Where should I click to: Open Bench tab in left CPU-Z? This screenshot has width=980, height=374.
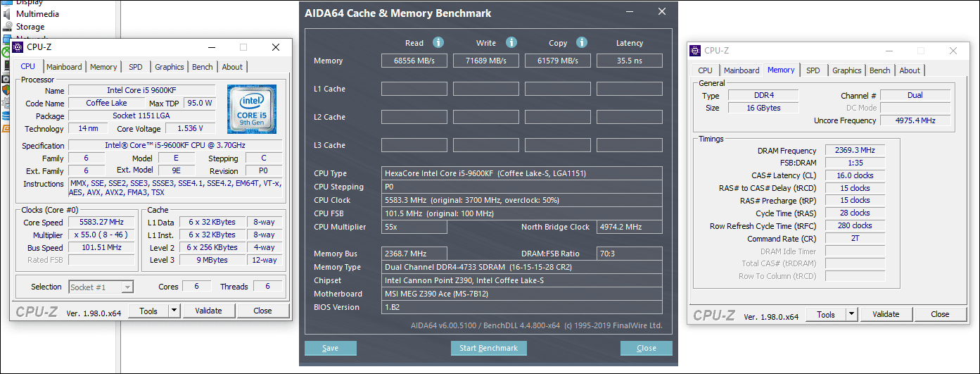(203, 67)
